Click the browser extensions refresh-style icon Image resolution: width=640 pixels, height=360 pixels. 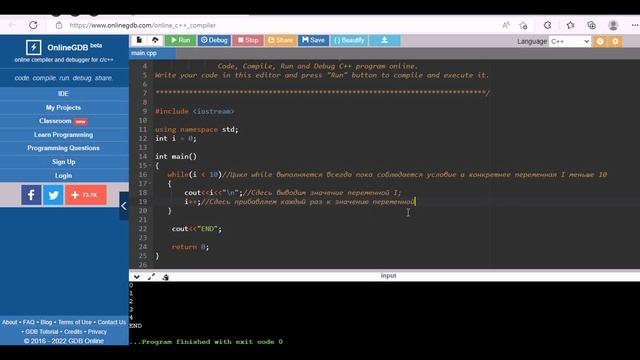pyautogui.click(x=547, y=25)
